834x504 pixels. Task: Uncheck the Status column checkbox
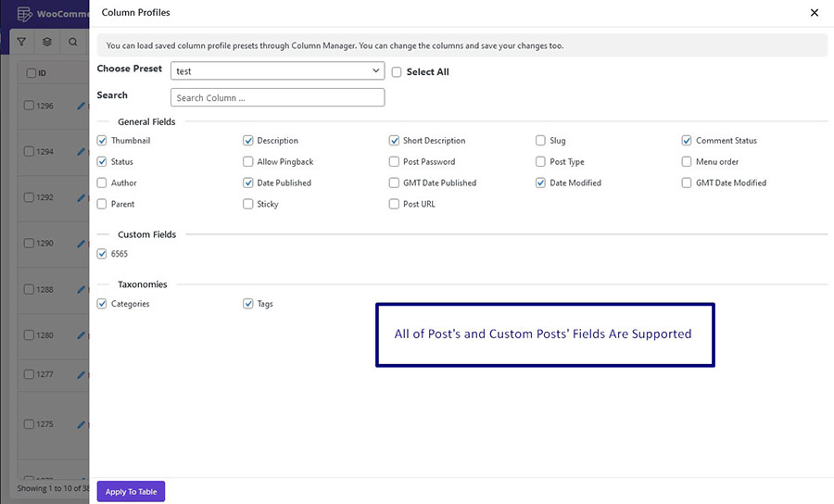102,161
